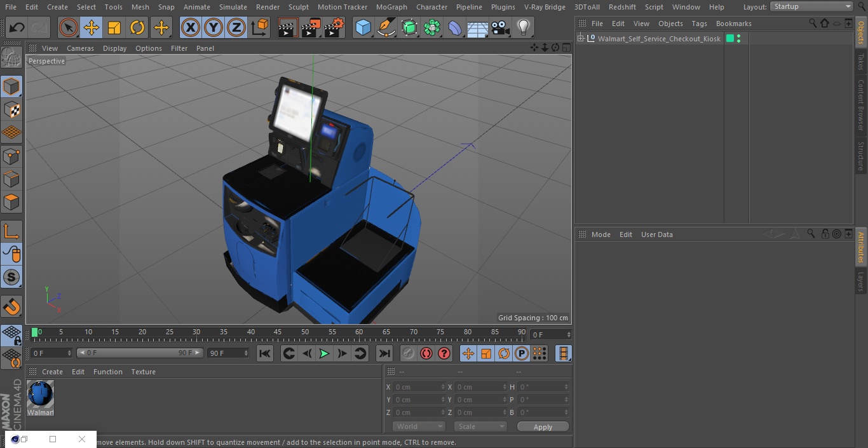Image resolution: width=868 pixels, height=448 pixels.
Task: Open the Layout Startup dropdown
Action: tap(811, 6)
